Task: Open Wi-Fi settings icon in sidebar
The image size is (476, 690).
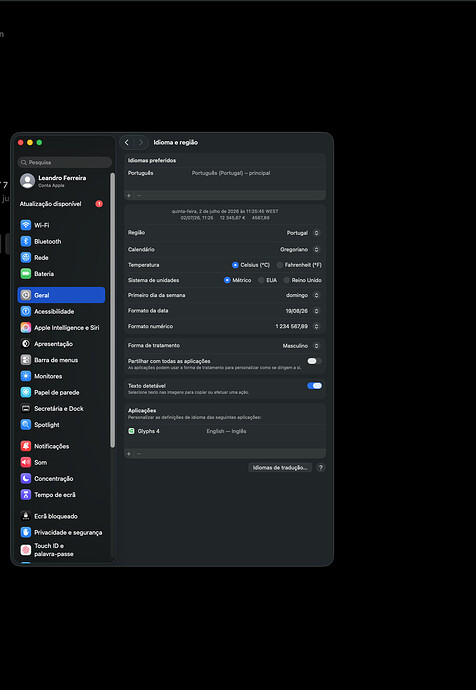Action: coord(26,225)
